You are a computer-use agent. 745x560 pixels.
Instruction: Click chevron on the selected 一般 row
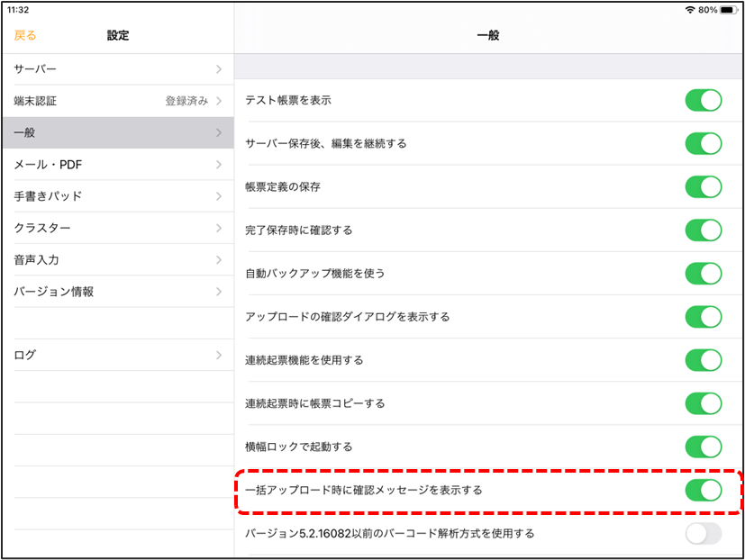(x=219, y=133)
